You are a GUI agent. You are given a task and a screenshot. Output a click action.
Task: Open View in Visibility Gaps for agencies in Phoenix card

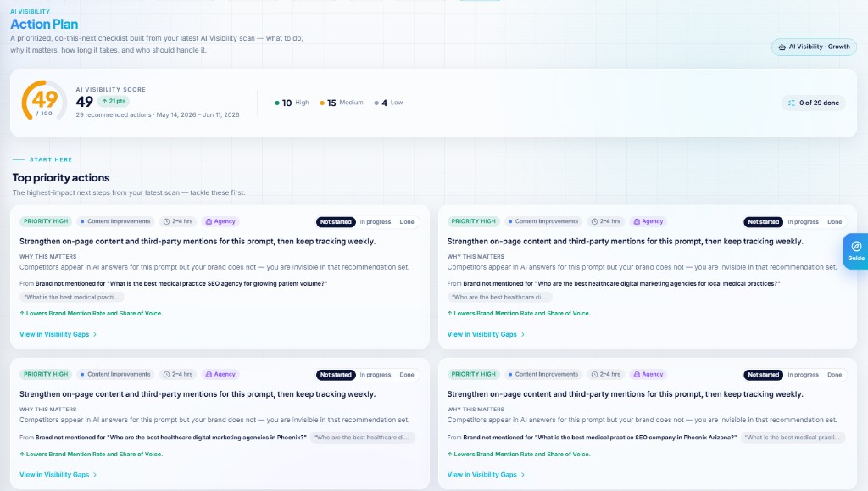coord(58,475)
